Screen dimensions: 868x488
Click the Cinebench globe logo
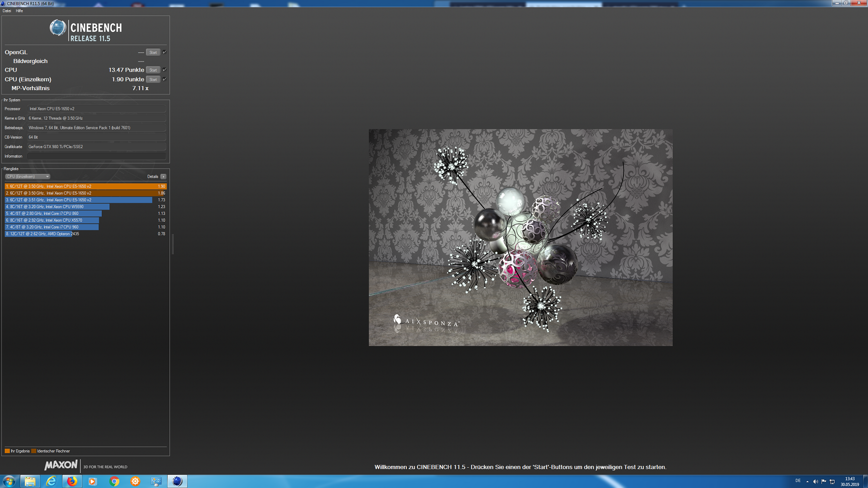coord(58,28)
